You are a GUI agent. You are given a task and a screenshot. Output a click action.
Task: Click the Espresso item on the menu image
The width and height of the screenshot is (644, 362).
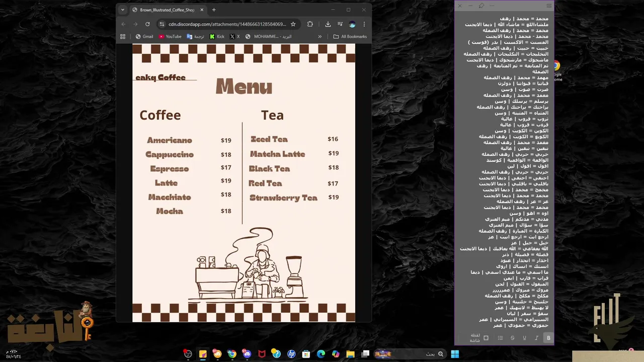click(170, 169)
